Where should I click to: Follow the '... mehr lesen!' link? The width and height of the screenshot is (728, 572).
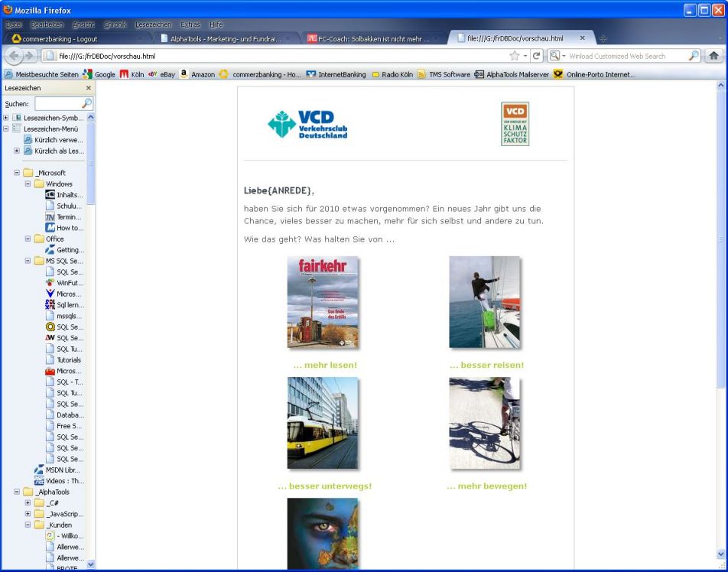(x=325, y=365)
